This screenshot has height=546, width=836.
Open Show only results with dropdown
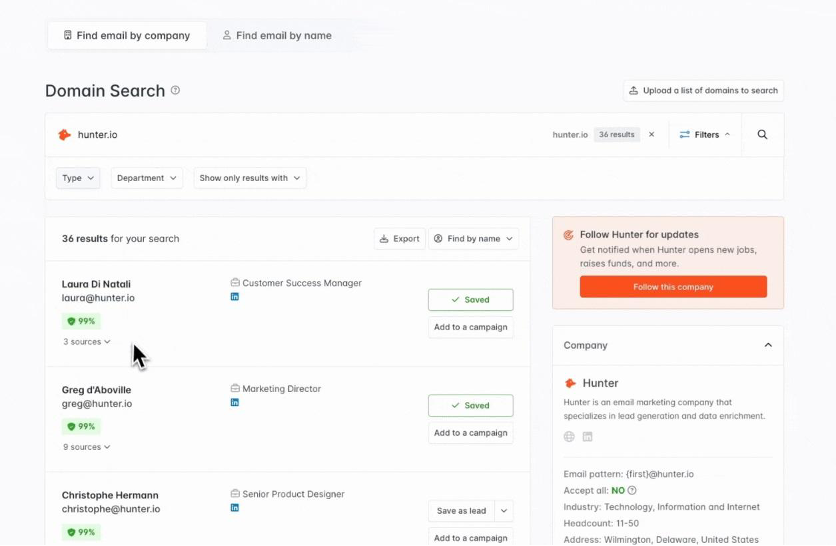[x=250, y=178]
